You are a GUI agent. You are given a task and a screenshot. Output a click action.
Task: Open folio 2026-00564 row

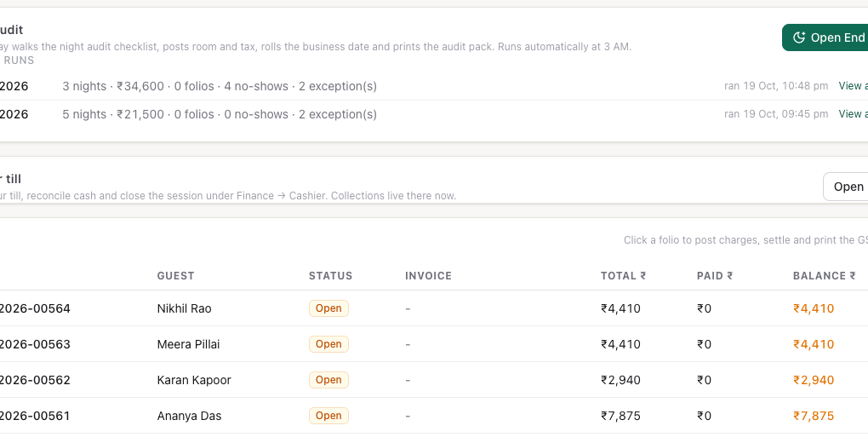tap(434, 308)
